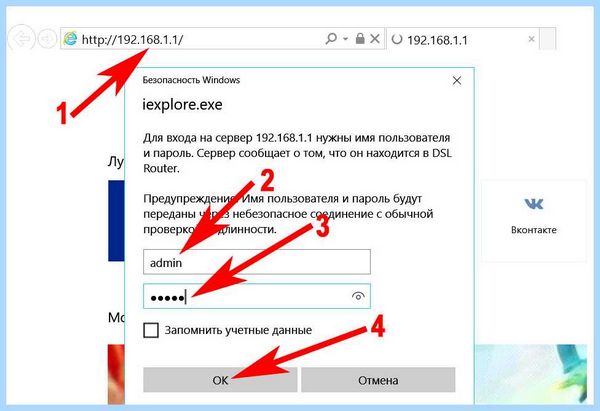Click the search magnifier in address bar
The image size is (600, 411).
coord(331,38)
